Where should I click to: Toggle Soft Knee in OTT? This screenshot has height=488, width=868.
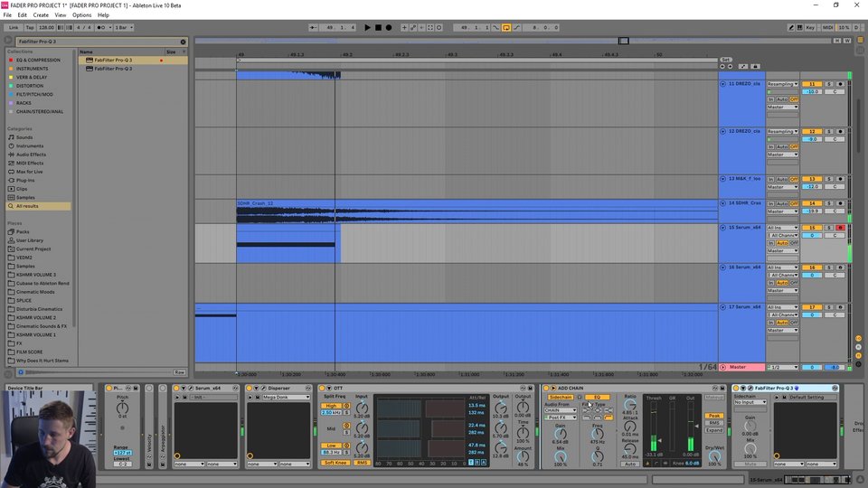point(335,463)
